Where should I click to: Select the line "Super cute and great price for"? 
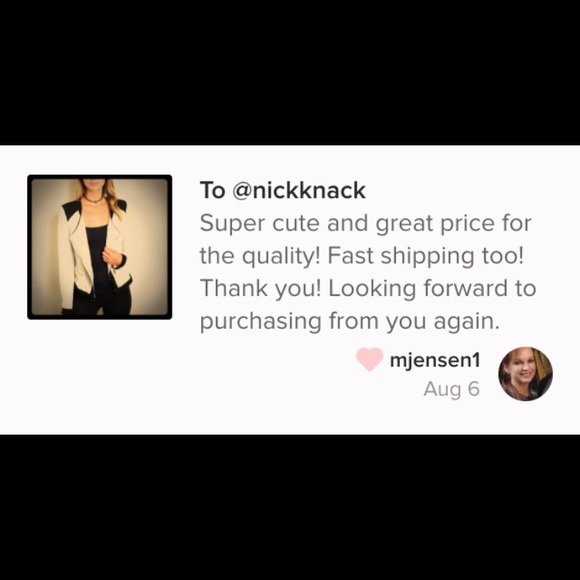(x=365, y=224)
